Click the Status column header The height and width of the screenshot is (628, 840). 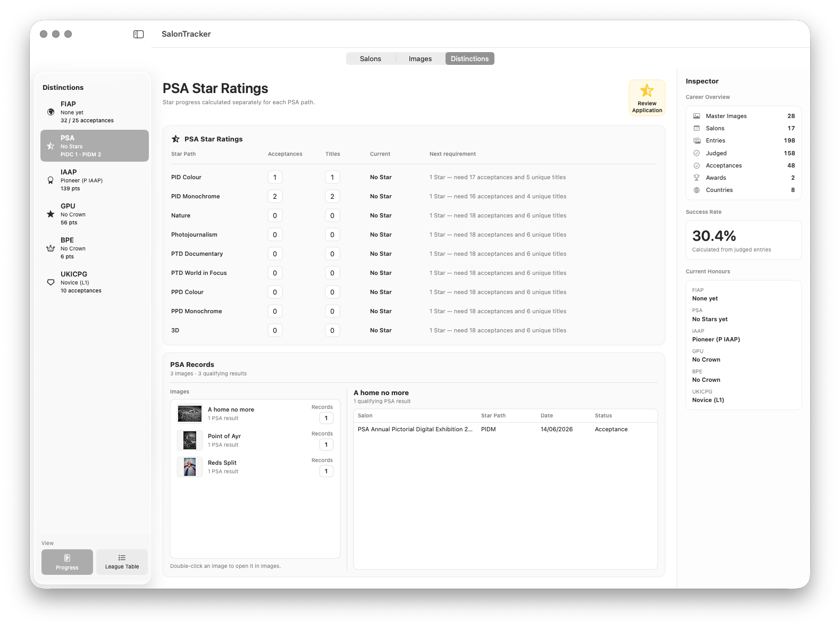coord(603,416)
